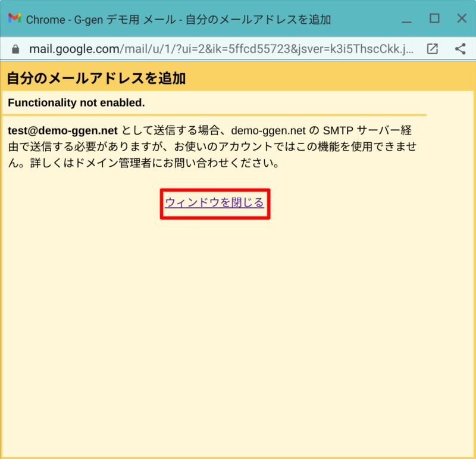Click the Gmail logo in title bar
The image size is (476, 459).
(x=14, y=18)
